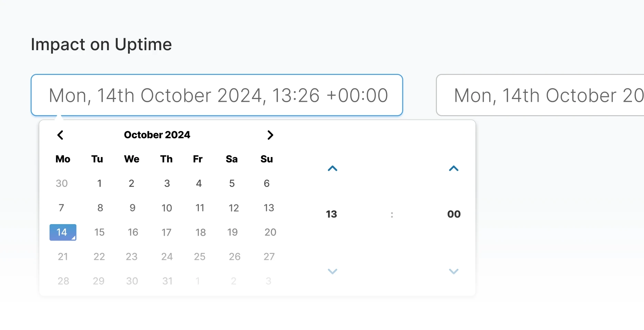Click the left chevron beside October 2024
The height and width of the screenshot is (330, 644).
pyautogui.click(x=60, y=135)
